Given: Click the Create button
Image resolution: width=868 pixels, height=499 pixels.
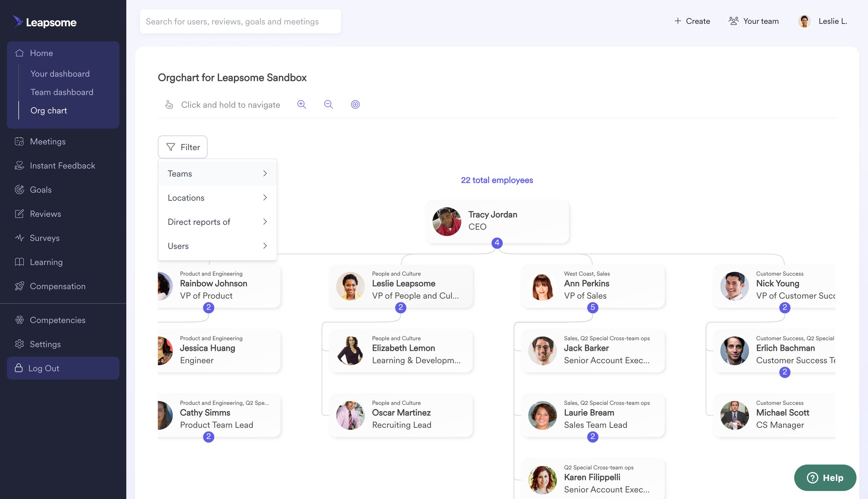Looking at the screenshot, I should point(692,21).
